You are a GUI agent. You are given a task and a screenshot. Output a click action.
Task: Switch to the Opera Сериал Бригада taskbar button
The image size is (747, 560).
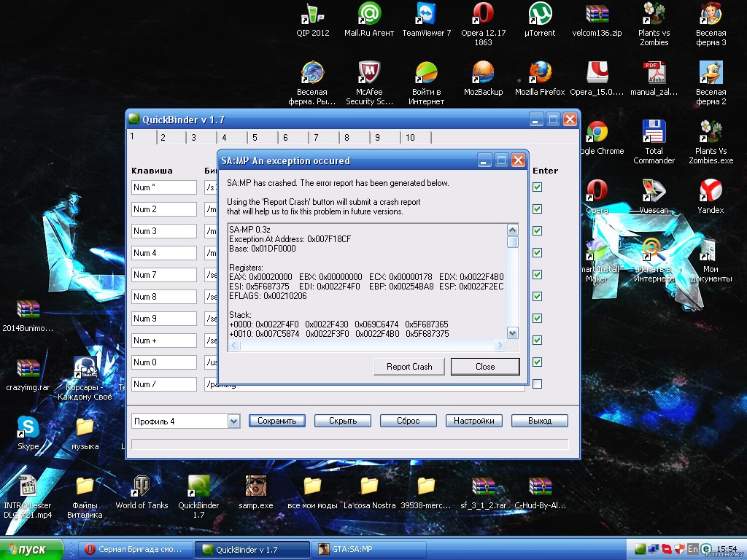point(136,550)
